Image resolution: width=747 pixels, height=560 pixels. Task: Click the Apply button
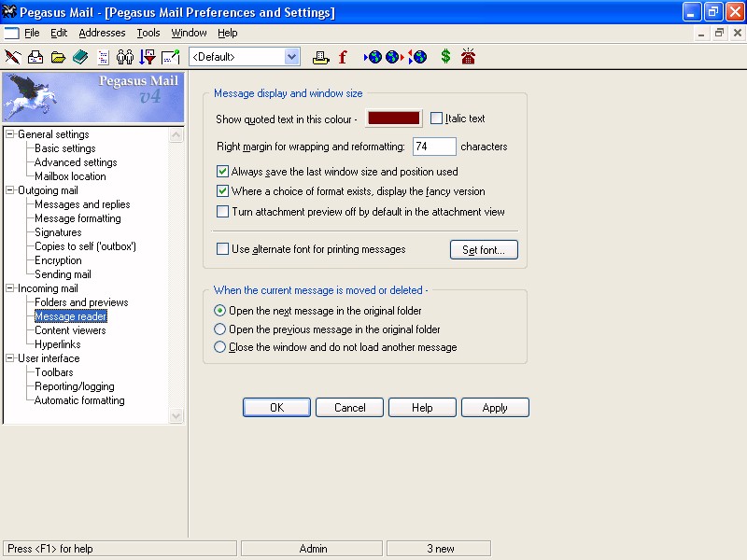click(495, 408)
